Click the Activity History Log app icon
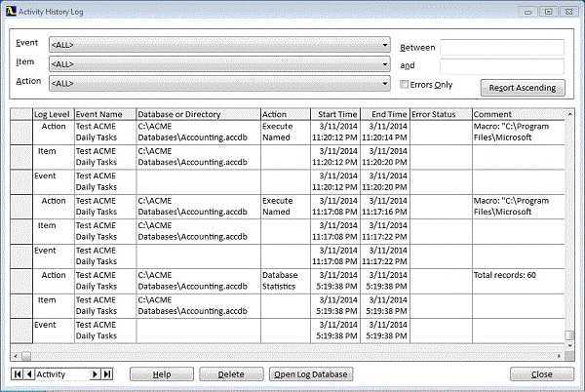The image size is (585, 392). 11,11
